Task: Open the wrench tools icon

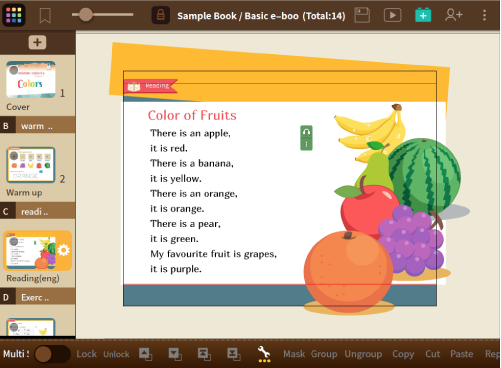Action: [x=264, y=354]
